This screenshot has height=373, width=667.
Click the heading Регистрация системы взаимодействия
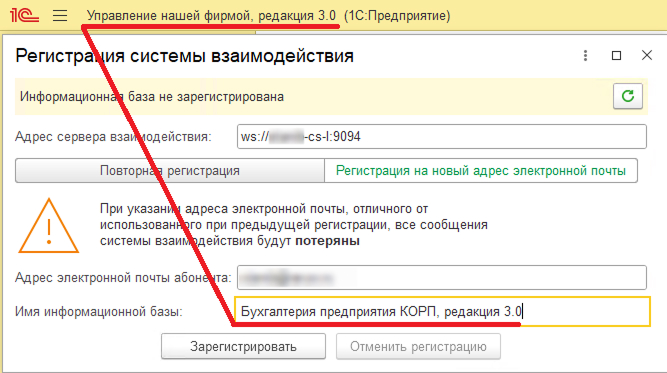click(185, 56)
